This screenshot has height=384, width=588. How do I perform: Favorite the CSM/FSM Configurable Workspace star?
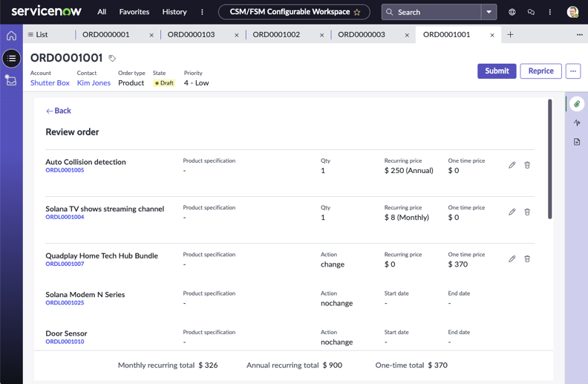(x=356, y=12)
